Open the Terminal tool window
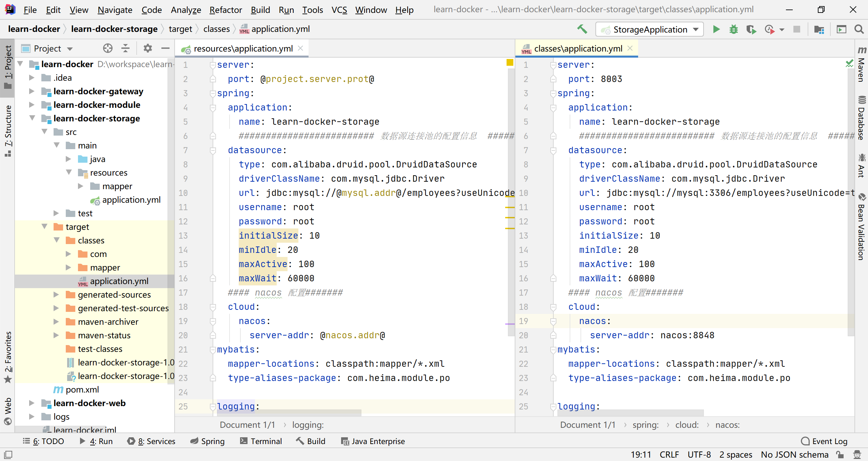 click(261, 441)
